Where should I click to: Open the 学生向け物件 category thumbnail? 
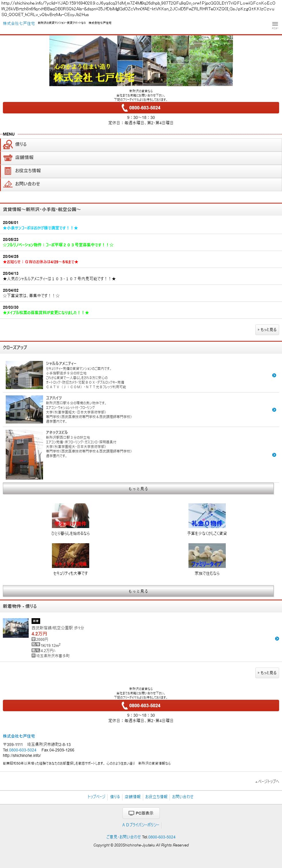pyautogui.click(x=70, y=515)
